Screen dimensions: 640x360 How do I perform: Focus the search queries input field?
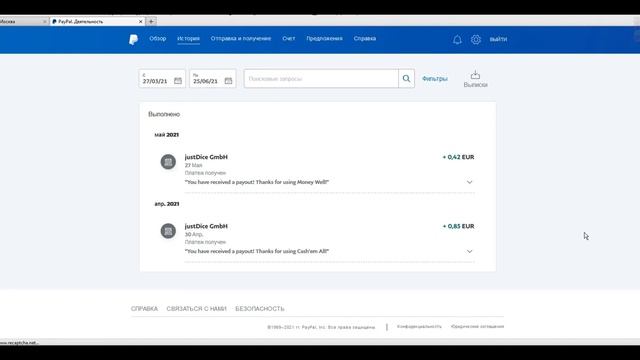[x=321, y=78]
